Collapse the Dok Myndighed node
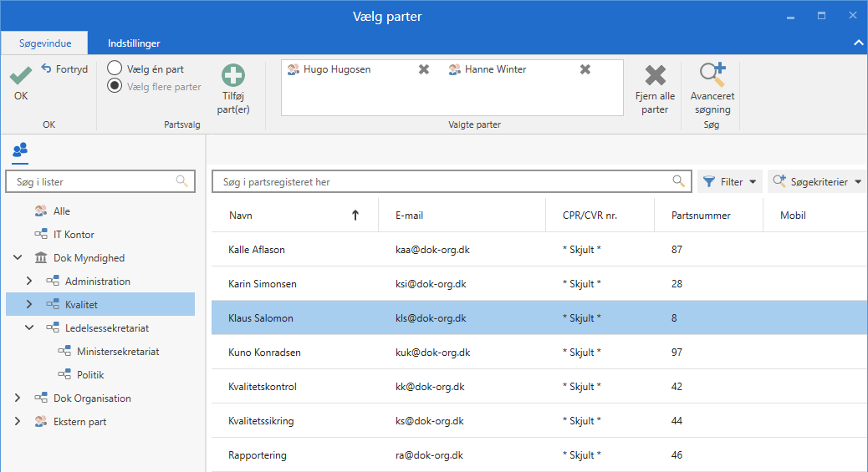This screenshot has width=868, height=472. [x=18, y=257]
